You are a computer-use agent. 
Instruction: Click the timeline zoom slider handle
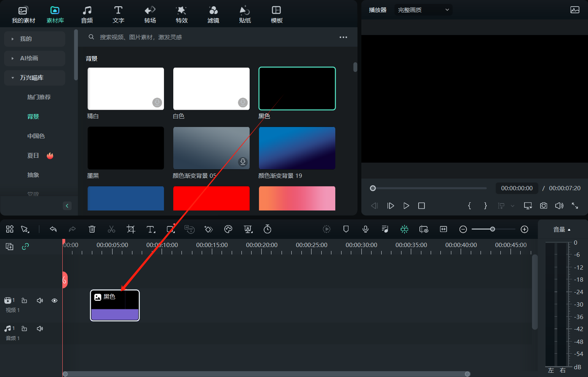click(x=493, y=229)
